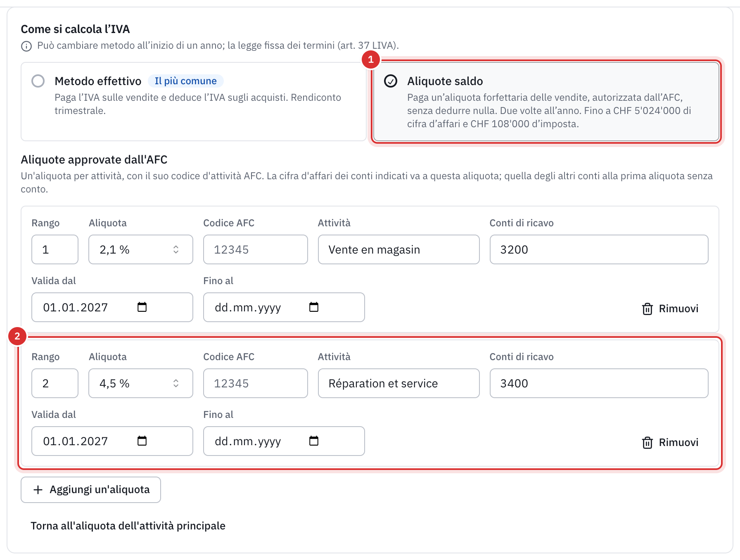The height and width of the screenshot is (560, 740).
Task: Open calendar picker for first Fino al
Action: (x=314, y=307)
